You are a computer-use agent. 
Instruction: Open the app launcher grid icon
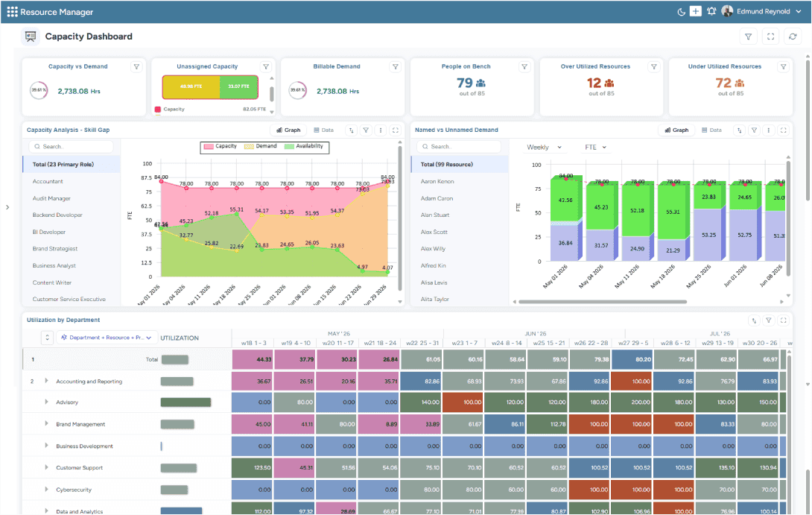[12, 11]
